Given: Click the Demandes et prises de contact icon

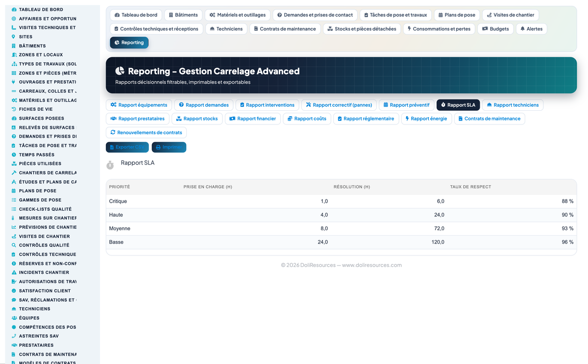Looking at the screenshot, I should coord(279,15).
